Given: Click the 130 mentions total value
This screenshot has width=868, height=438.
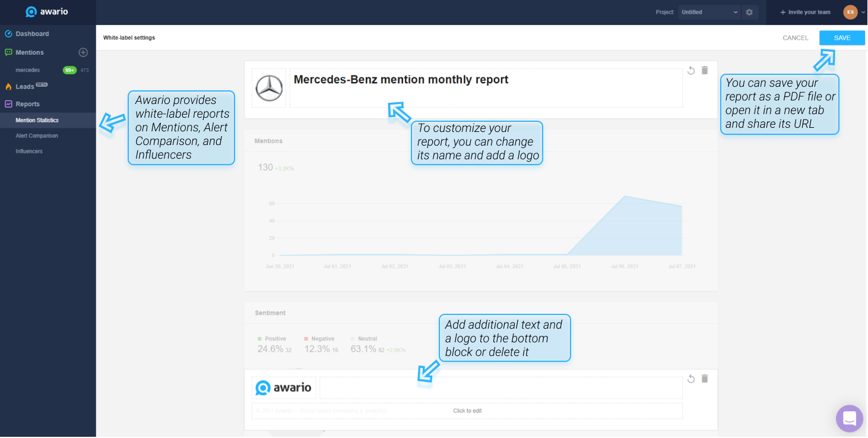Looking at the screenshot, I should coord(265,168).
